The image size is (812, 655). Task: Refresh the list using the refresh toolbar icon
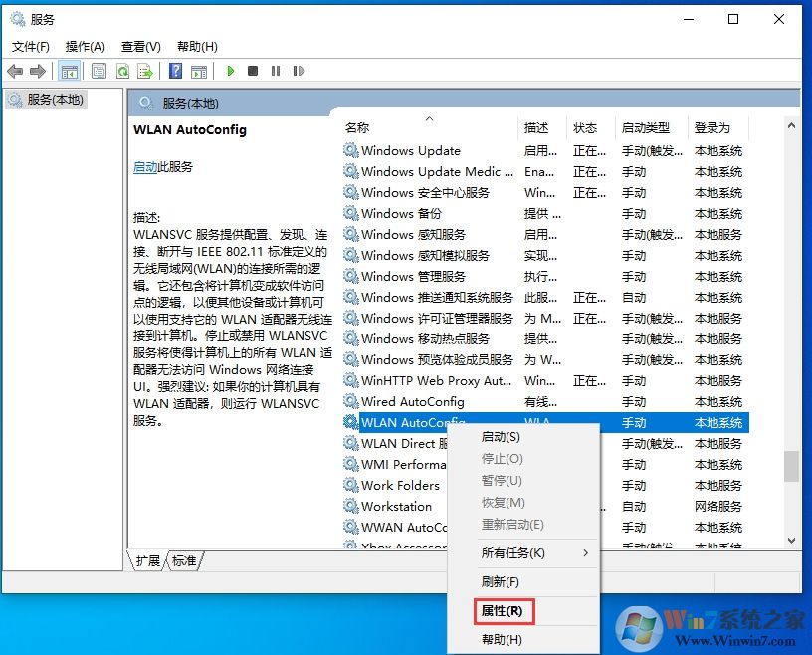(x=121, y=71)
